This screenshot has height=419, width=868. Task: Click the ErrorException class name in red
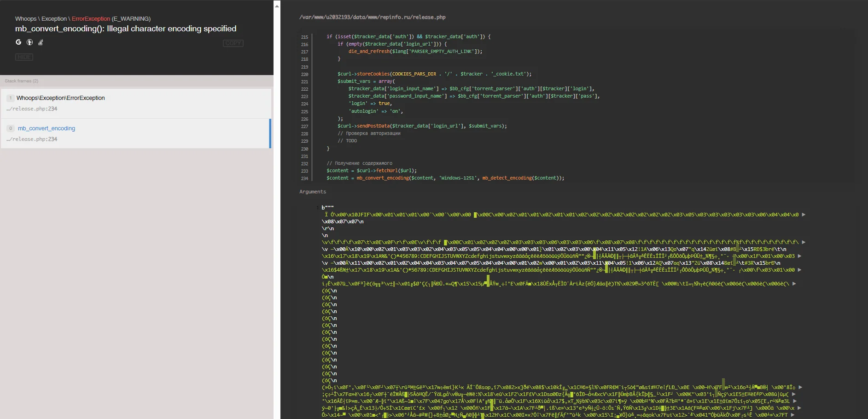tap(91, 19)
